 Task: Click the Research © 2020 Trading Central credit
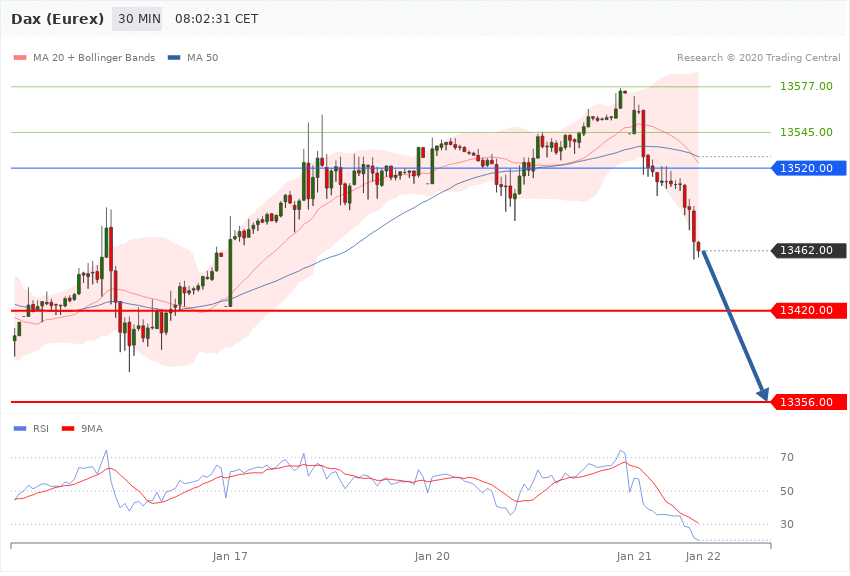click(x=758, y=57)
